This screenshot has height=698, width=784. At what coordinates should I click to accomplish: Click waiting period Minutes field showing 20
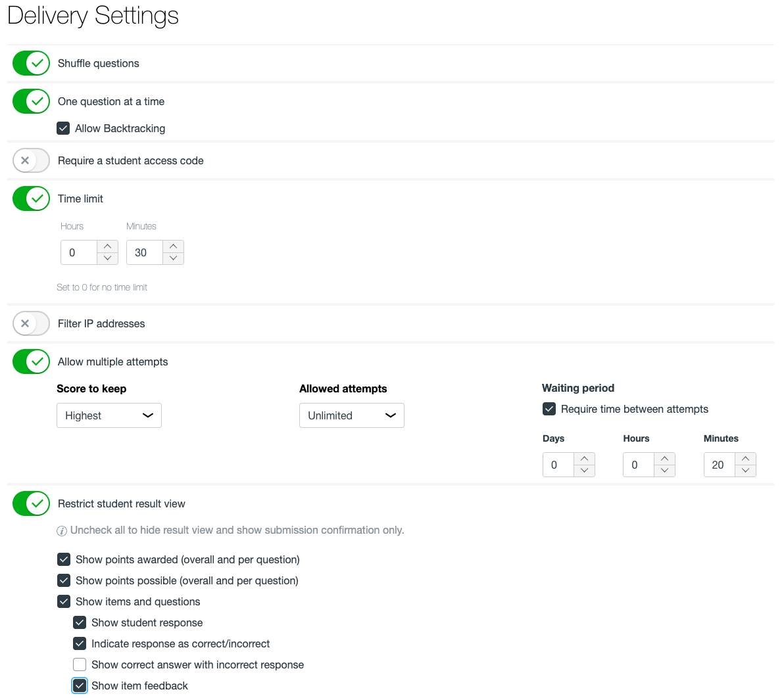[720, 465]
